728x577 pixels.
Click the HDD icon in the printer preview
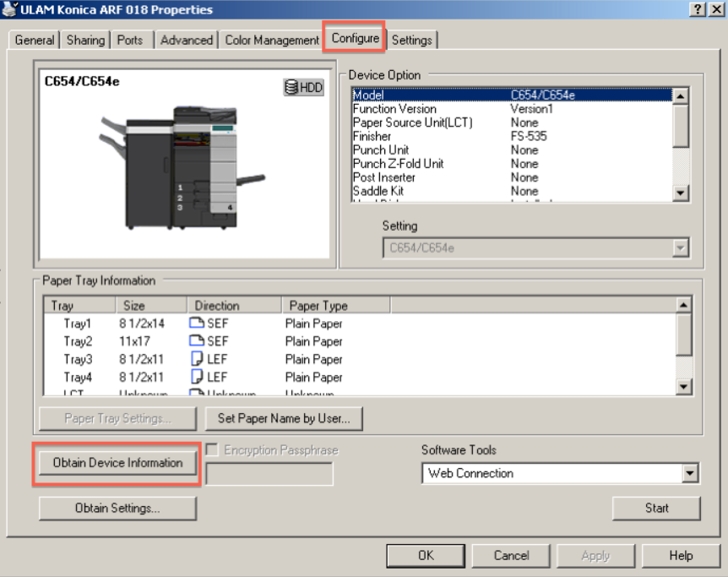tap(304, 87)
